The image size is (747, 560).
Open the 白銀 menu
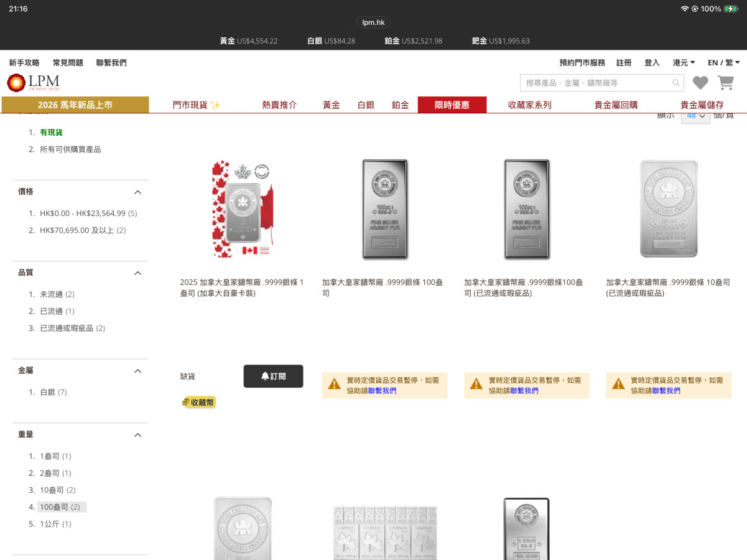[366, 105]
